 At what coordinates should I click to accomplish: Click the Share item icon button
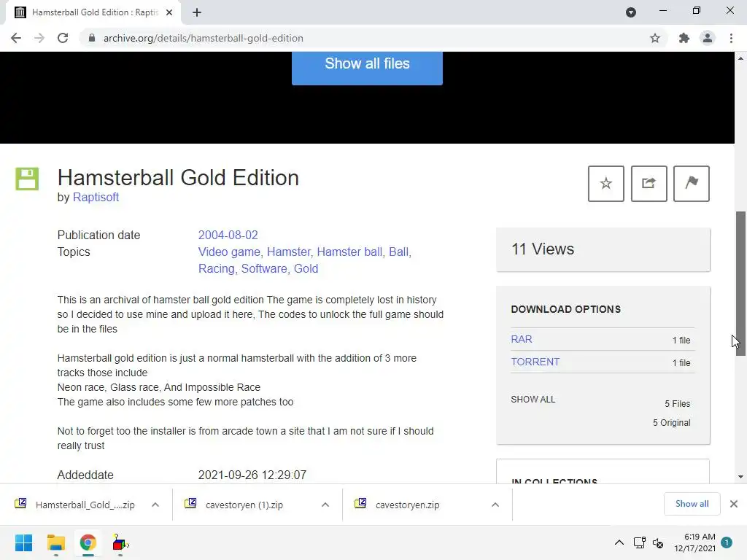click(649, 183)
